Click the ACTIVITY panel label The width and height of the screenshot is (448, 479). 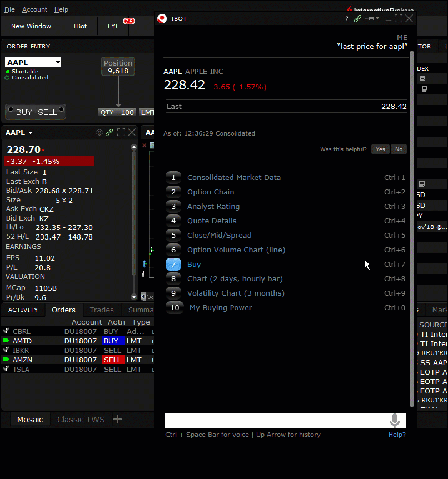[x=23, y=310]
